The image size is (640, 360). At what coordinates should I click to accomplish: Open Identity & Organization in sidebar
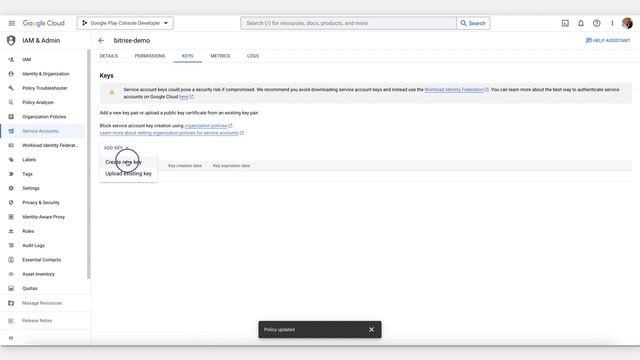tap(43, 74)
